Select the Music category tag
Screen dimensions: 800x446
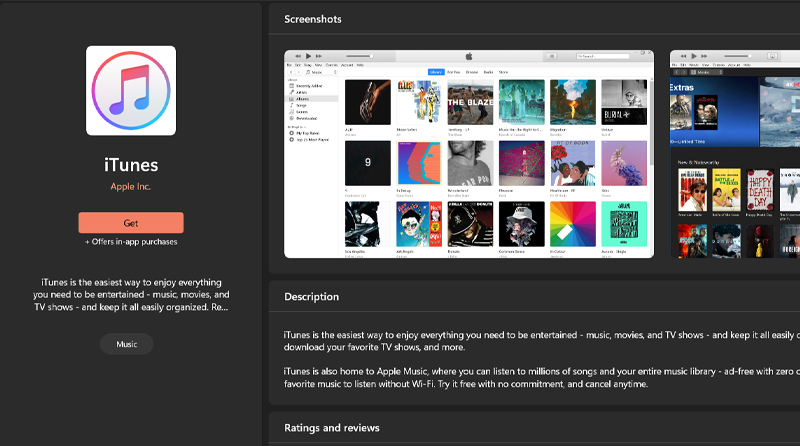click(127, 344)
